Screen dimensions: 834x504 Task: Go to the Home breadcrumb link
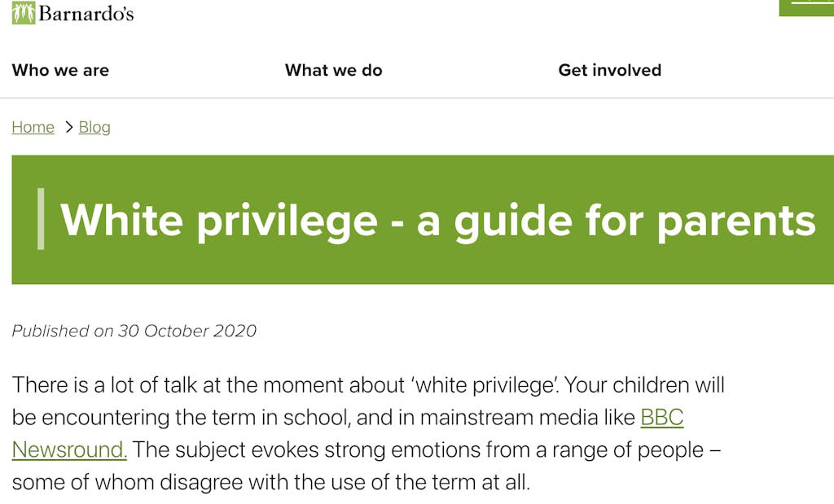(x=33, y=127)
